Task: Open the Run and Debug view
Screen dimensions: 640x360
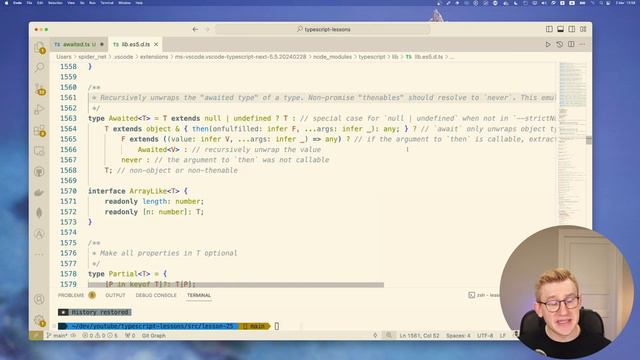Action: point(40,109)
